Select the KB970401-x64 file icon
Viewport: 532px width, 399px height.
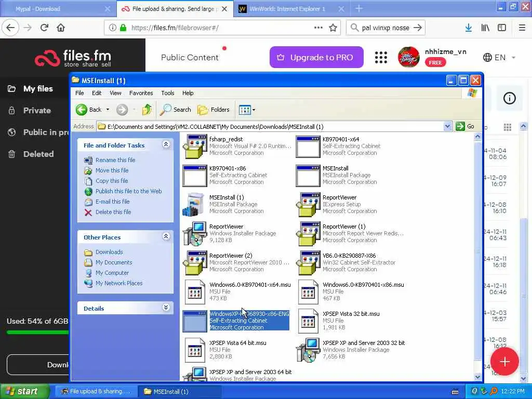[308, 146]
